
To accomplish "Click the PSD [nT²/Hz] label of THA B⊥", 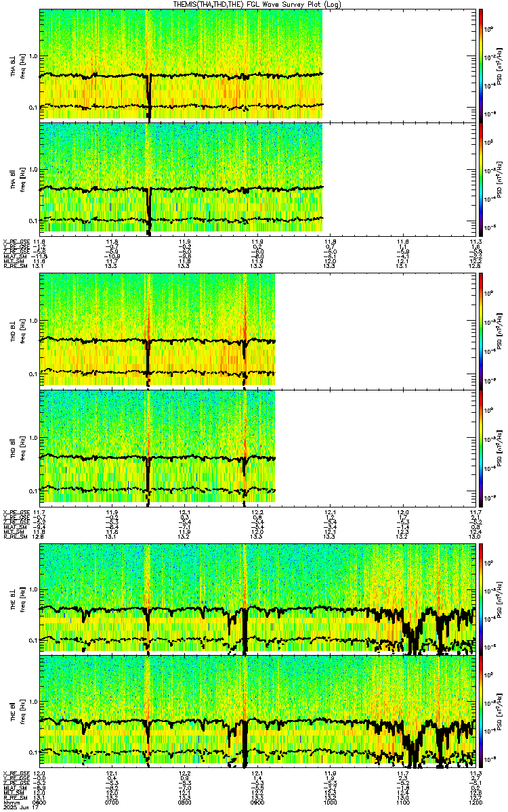I will (x=500, y=65).
